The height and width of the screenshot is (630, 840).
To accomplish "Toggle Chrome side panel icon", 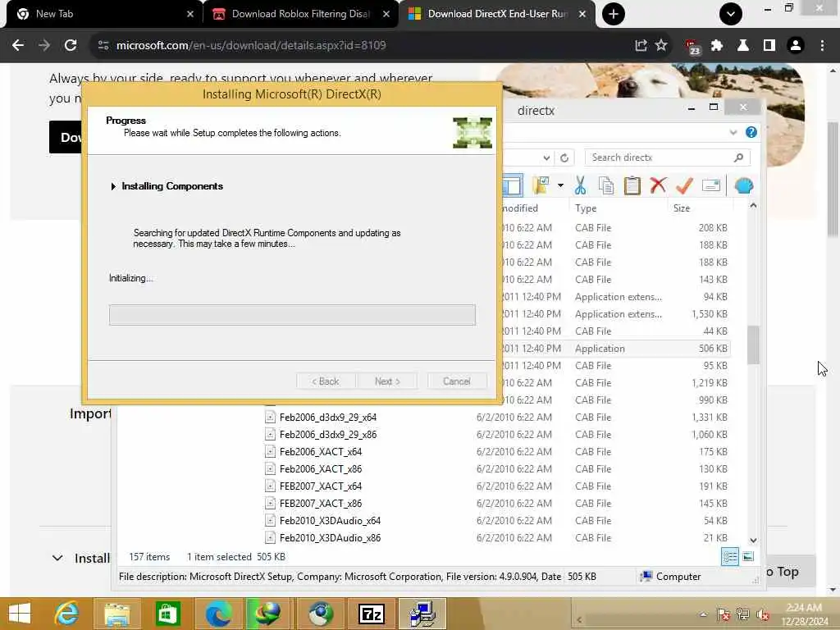I will 769,46.
